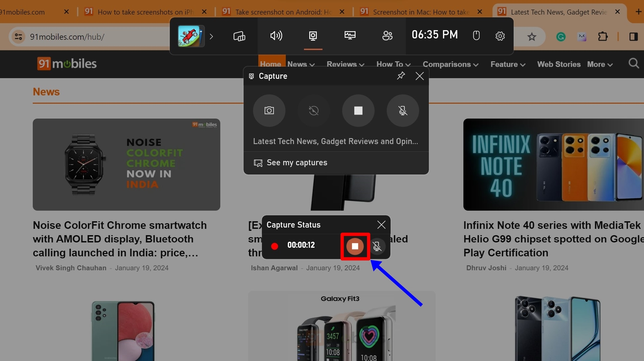The image size is (644, 361).
Task: Open 'See my captures'
Action: [x=297, y=163]
